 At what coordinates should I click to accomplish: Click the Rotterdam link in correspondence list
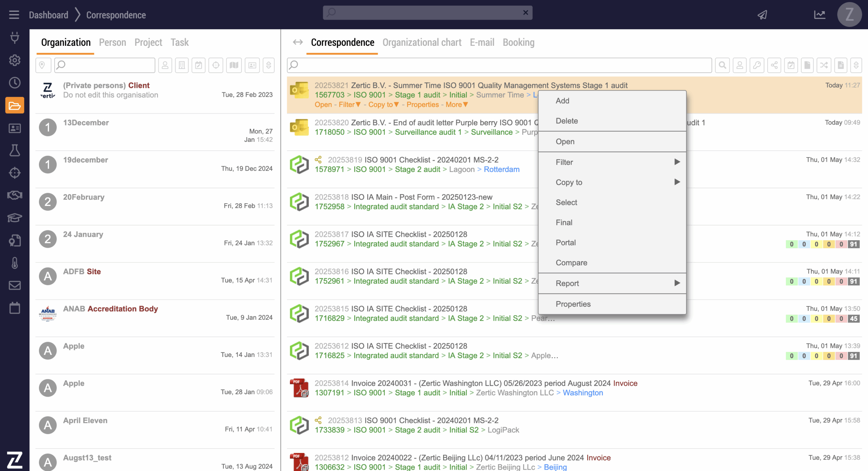coord(501,169)
